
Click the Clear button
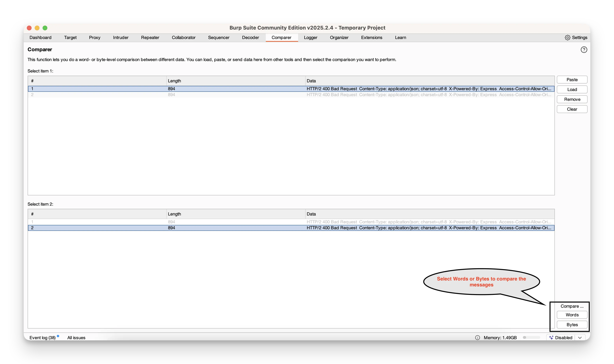coord(572,109)
